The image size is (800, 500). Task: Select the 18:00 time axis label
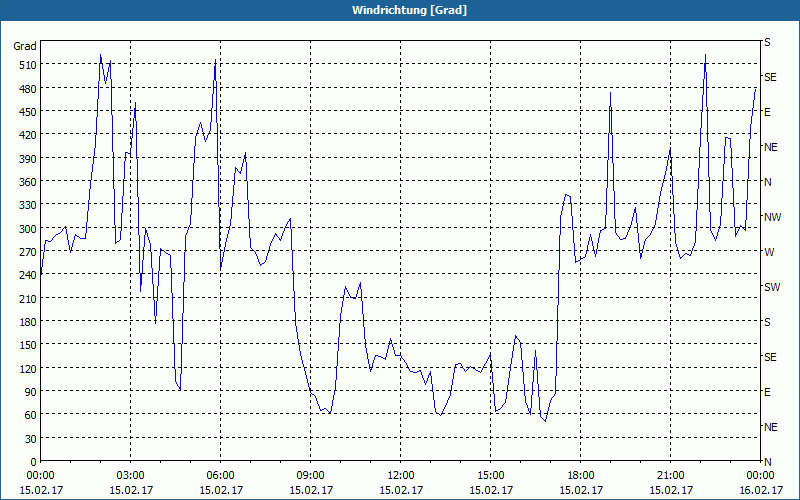point(581,476)
